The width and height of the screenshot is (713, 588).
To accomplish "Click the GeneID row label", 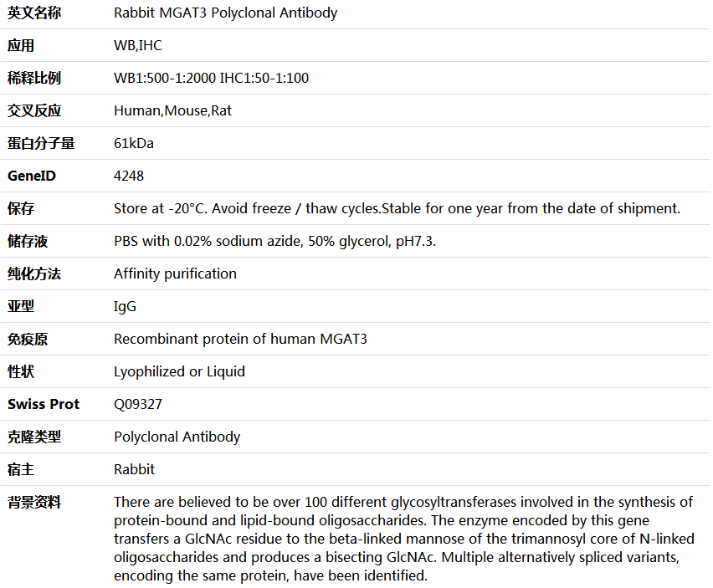I will [32, 176].
